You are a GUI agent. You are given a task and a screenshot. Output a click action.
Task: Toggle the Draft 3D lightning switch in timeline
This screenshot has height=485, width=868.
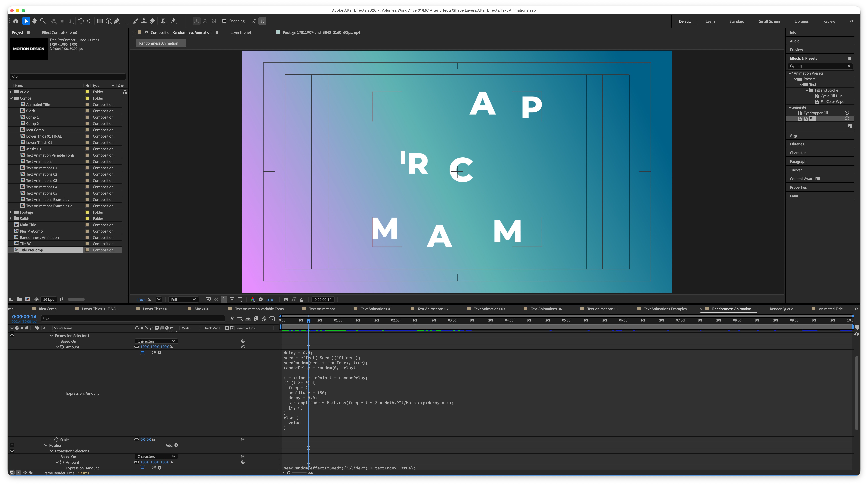click(x=232, y=318)
